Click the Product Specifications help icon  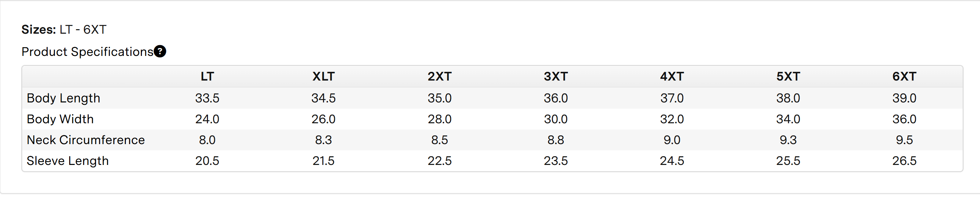(160, 51)
